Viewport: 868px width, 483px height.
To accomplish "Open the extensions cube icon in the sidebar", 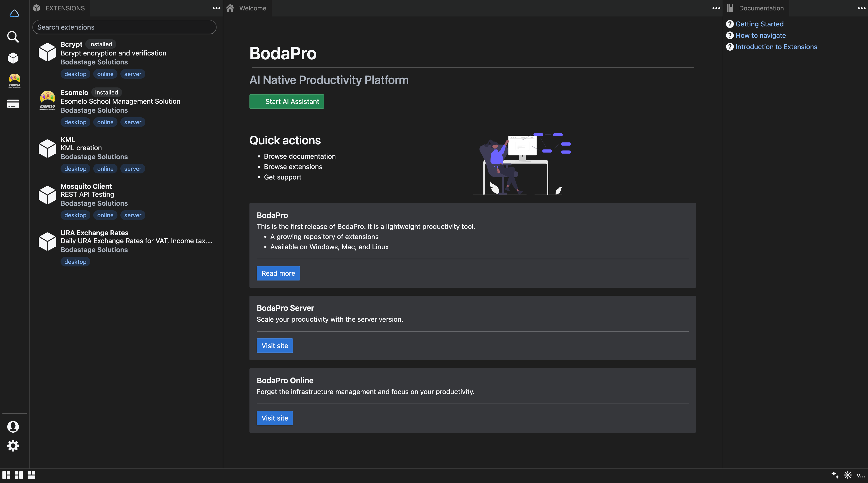I will pos(13,58).
